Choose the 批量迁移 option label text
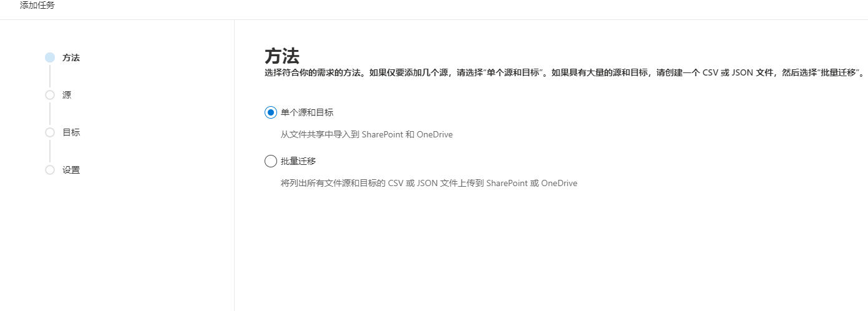This screenshot has height=311, width=868. (298, 161)
